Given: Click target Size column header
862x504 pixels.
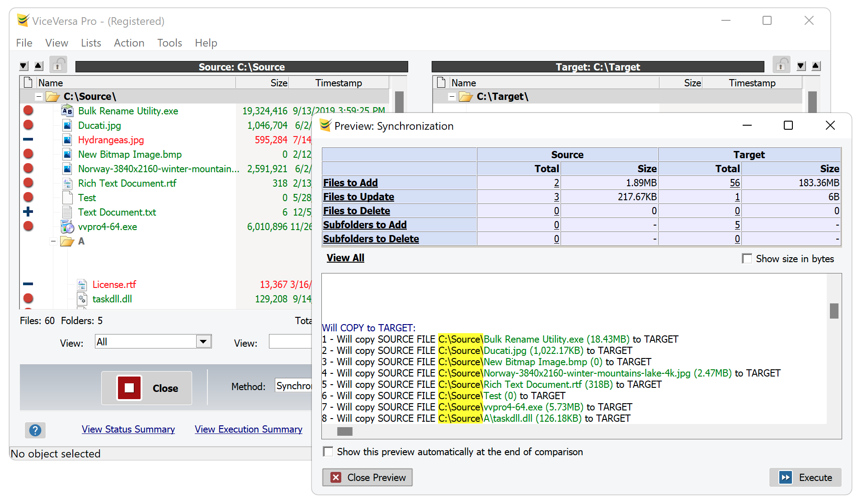Looking at the screenshot, I should tap(681, 83).
